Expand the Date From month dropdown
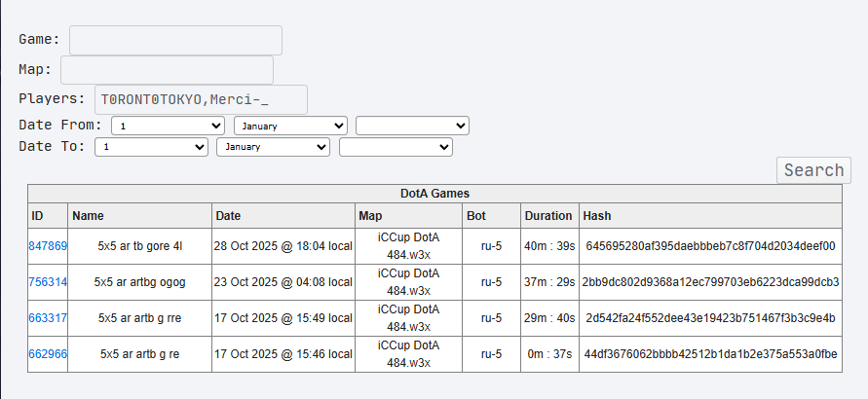Image resolution: width=868 pixels, height=399 pixels. tap(290, 126)
